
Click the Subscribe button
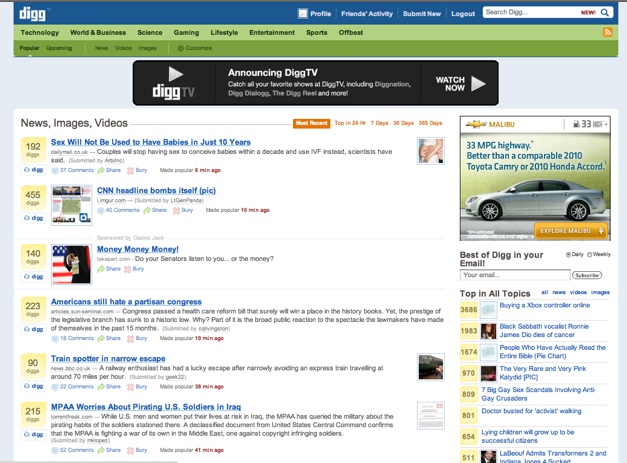pos(587,275)
